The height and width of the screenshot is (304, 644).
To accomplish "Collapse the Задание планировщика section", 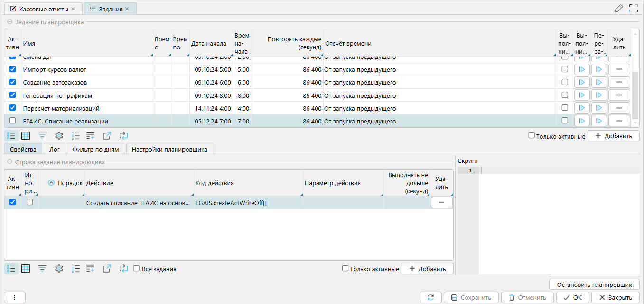I will tap(9, 22).
